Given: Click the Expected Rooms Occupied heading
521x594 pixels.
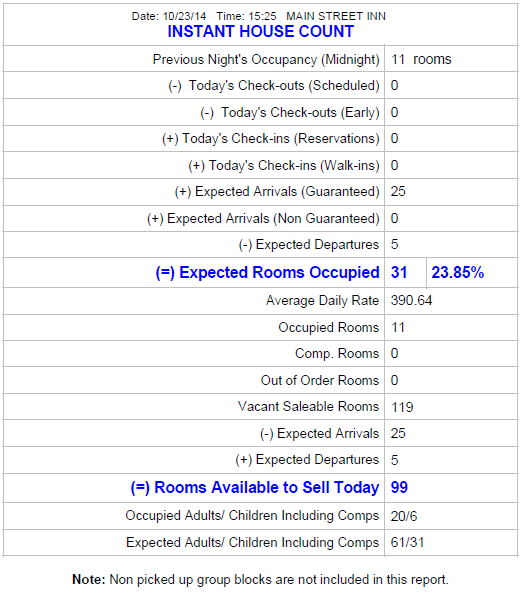Looking at the screenshot, I should 268,273.
